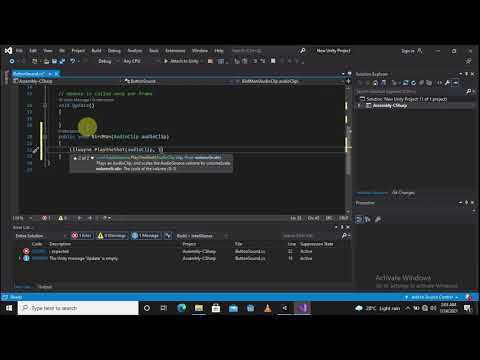
Task: Open the Extensions menu
Action: pos(175,51)
